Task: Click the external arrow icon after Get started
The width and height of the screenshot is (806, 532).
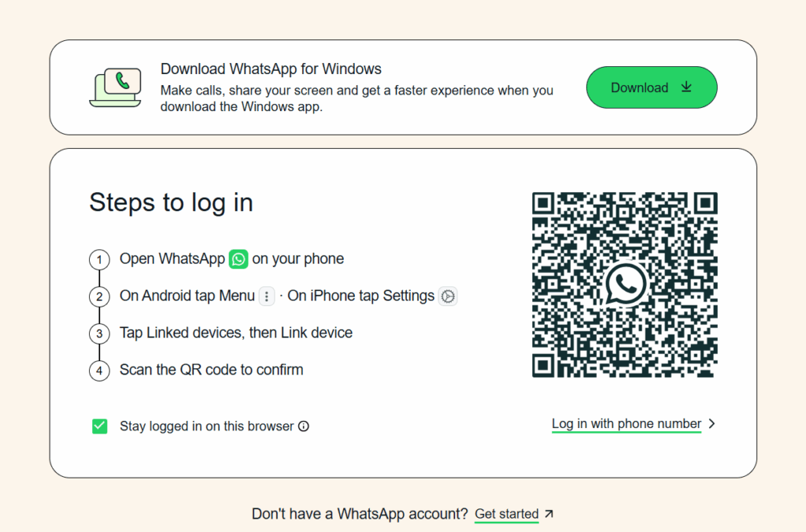Action: [549, 513]
